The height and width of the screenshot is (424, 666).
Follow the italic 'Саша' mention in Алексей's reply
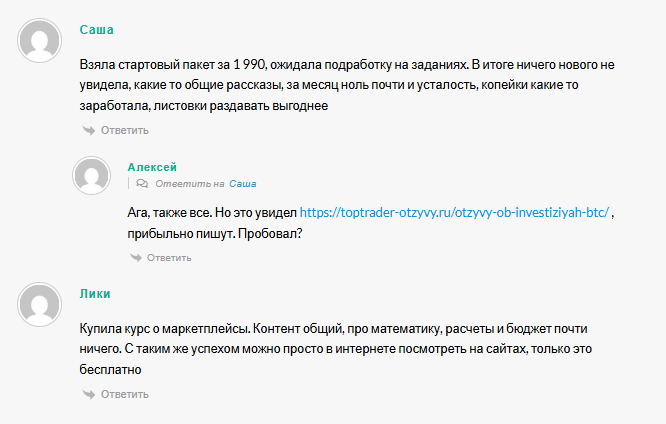point(243,184)
